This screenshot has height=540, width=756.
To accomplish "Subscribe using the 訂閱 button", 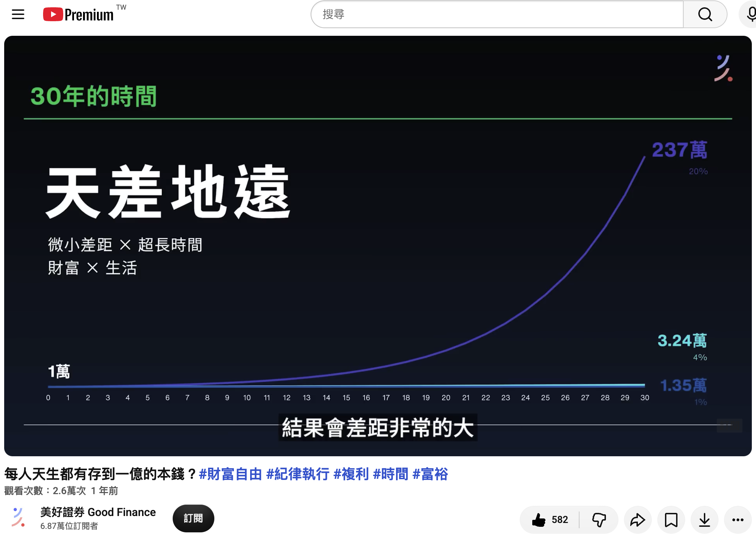I will click(193, 518).
